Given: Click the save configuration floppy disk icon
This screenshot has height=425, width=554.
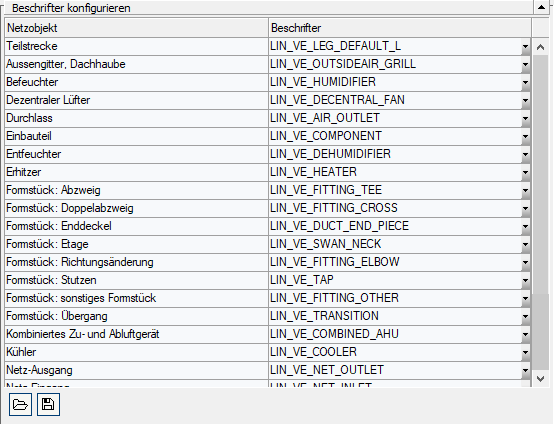Looking at the screenshot, I should tap(48, 404).
